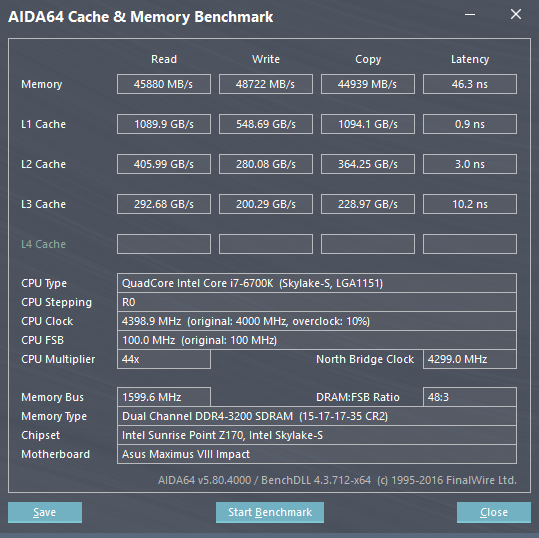Select the DRAM:FSB Ratio 48:3 field
This screenshot has height=538, width=539.
(470, 397)
